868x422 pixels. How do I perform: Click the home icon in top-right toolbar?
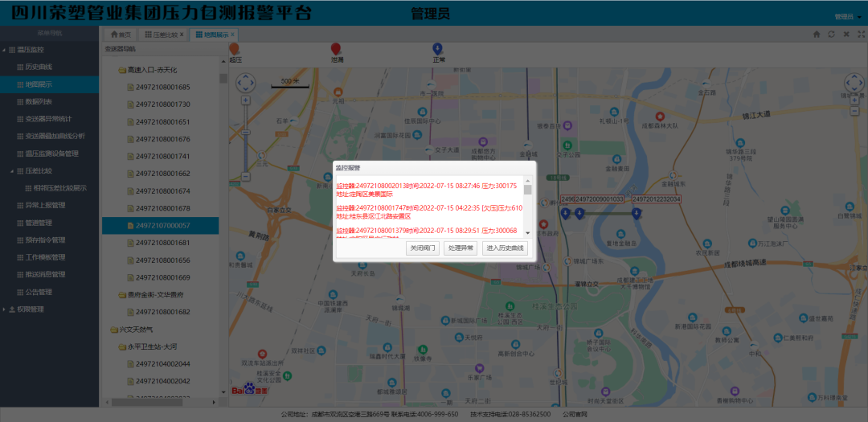(x=817, y=35)
